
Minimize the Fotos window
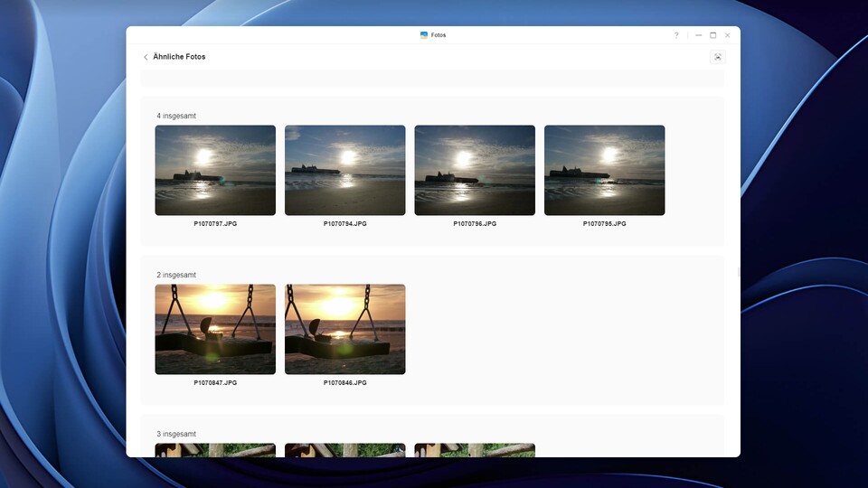coord(697,35)
